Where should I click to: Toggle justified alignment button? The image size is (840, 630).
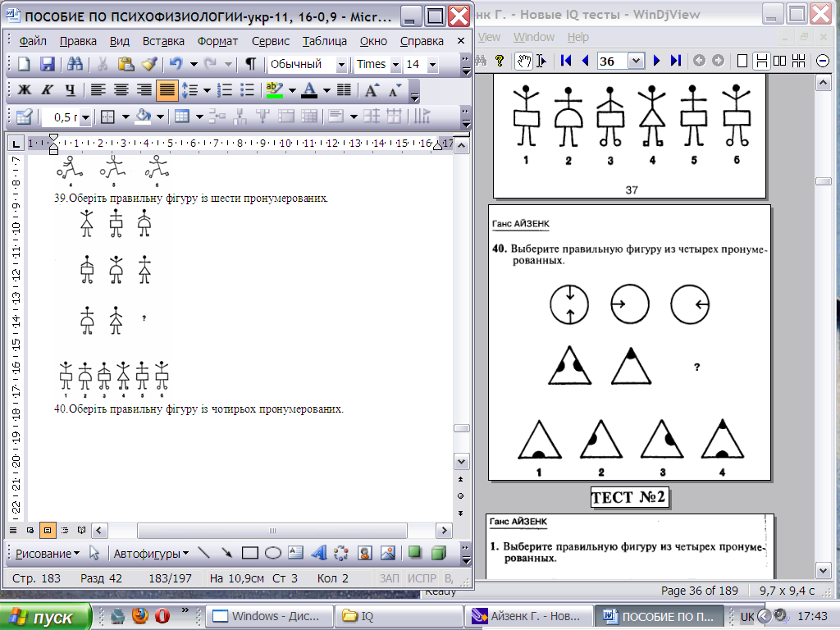[167, 90]
